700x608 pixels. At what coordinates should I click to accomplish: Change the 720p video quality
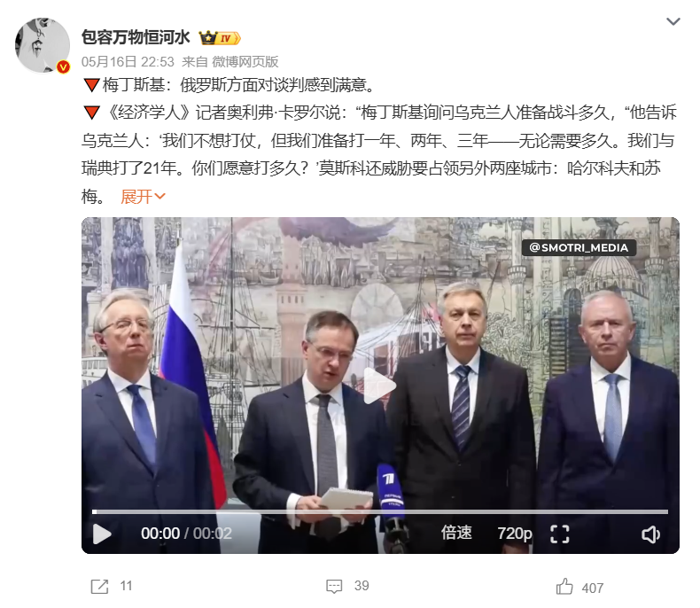[x=515, y=534]
